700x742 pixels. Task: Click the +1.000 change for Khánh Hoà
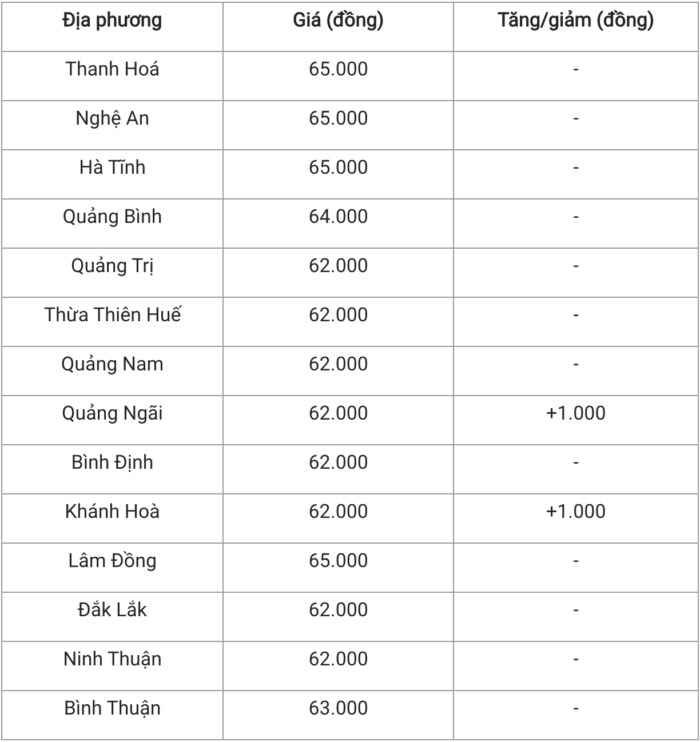point(575,512)
